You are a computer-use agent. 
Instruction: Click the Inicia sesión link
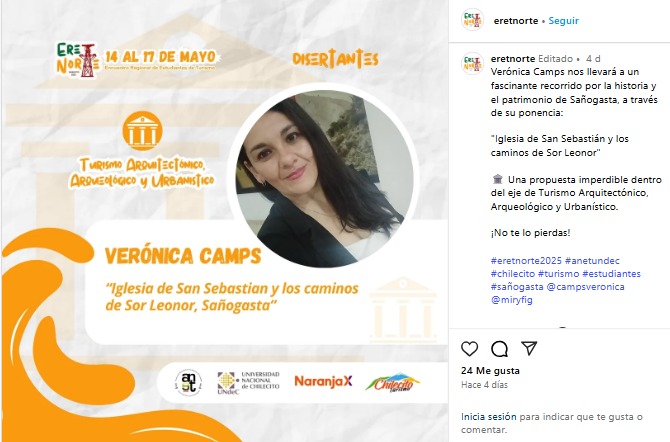point(488,417)
